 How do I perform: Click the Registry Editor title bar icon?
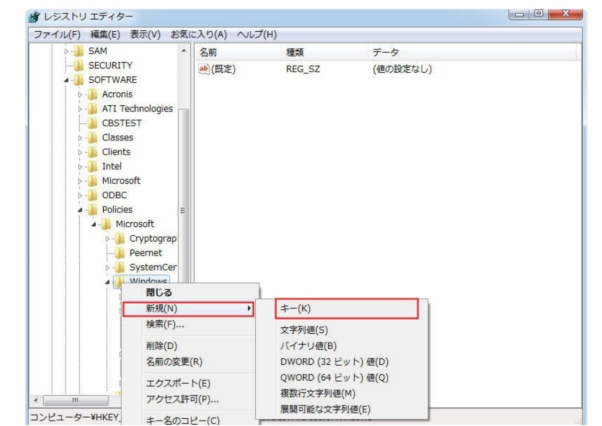point(34,17)
